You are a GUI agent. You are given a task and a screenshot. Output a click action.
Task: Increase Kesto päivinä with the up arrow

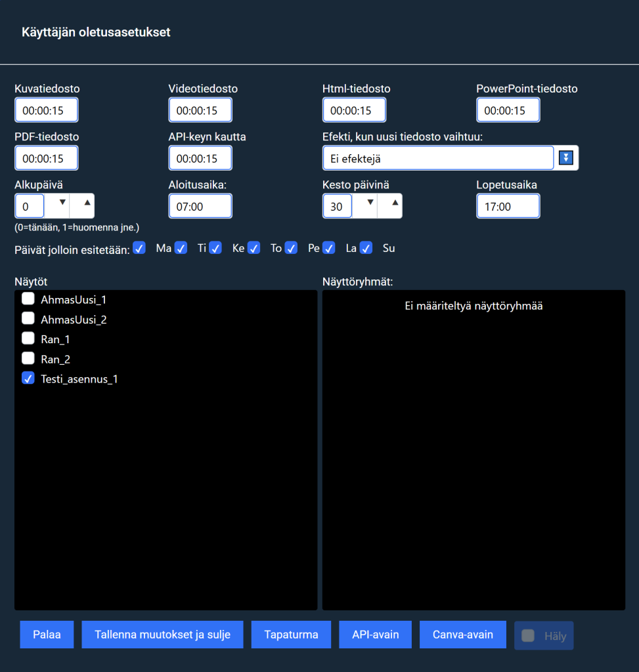pos(395,203)
